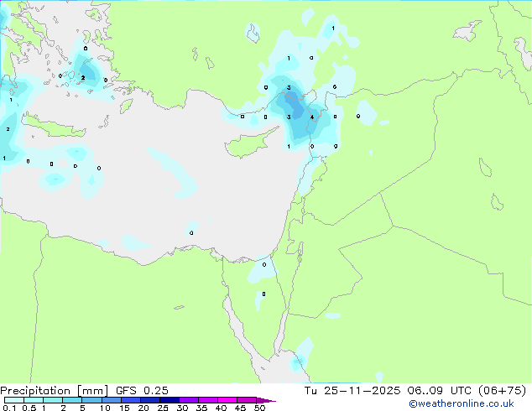Select the 20–25 mm legend color box
This screenshot has width=532, height=411.
click(149, 400)
